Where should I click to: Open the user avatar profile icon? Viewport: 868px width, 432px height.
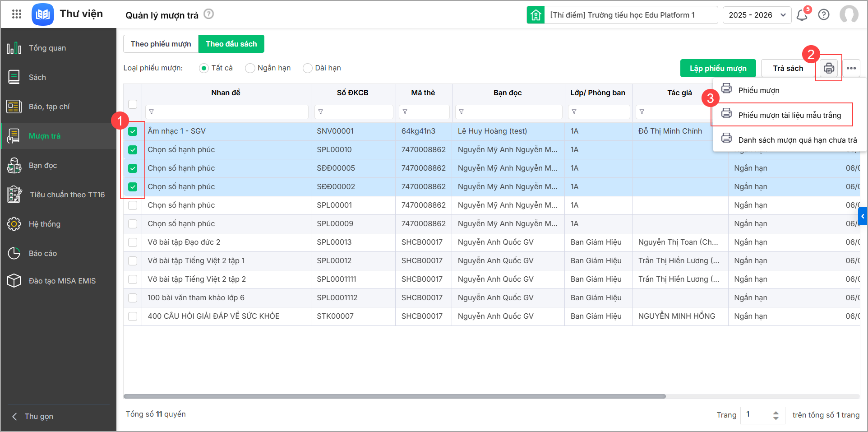pos(849,14)
